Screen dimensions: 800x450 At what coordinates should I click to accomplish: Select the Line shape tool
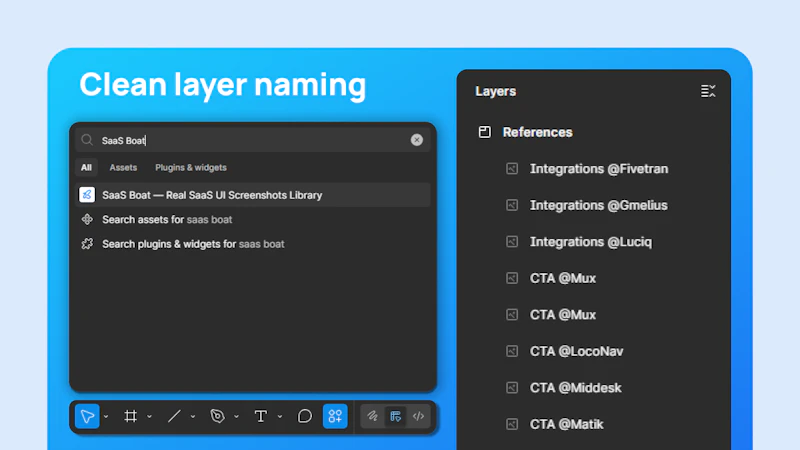[174, 416]
